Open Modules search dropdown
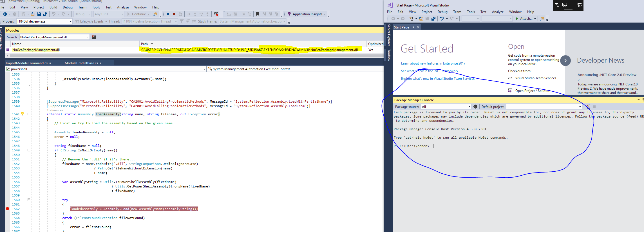 coord(88,37)
